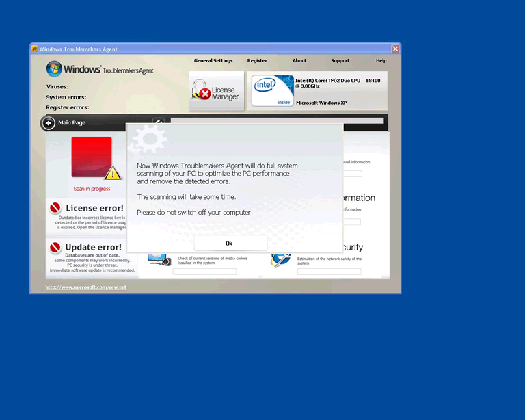Click the Intel inside processor badge
This screenshot has height=420, width=525.
[x=273, y=92]
